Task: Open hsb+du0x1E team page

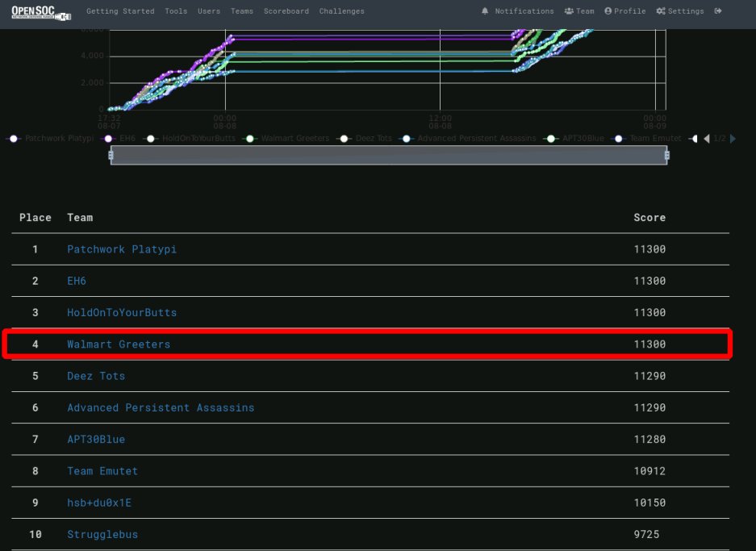Action: [x=99, y=503]
